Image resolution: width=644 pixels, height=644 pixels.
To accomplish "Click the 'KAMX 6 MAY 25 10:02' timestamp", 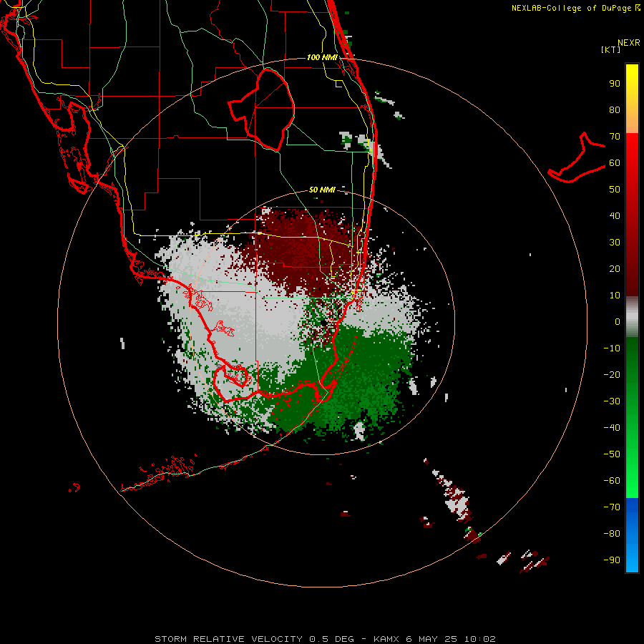I will coord(434,639).
